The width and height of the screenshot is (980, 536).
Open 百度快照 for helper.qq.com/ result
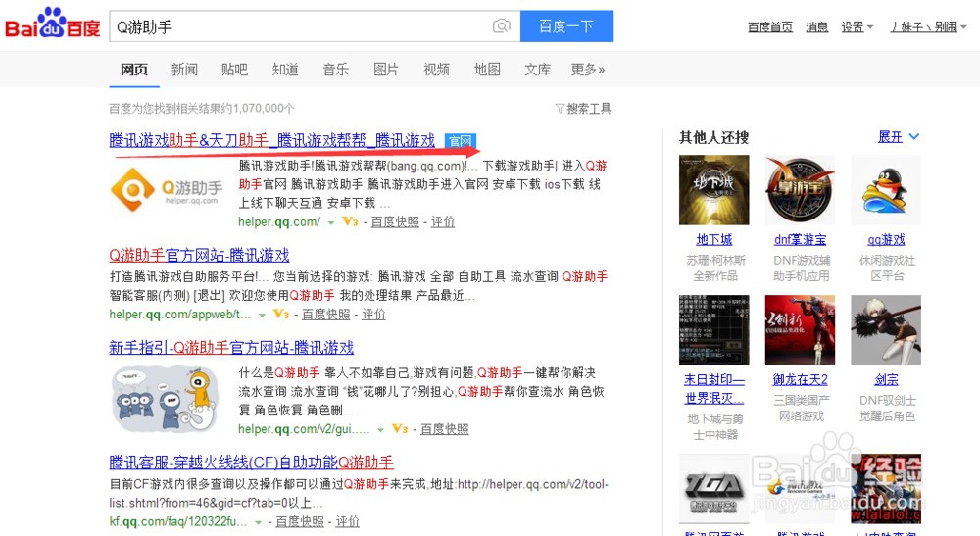395,221
